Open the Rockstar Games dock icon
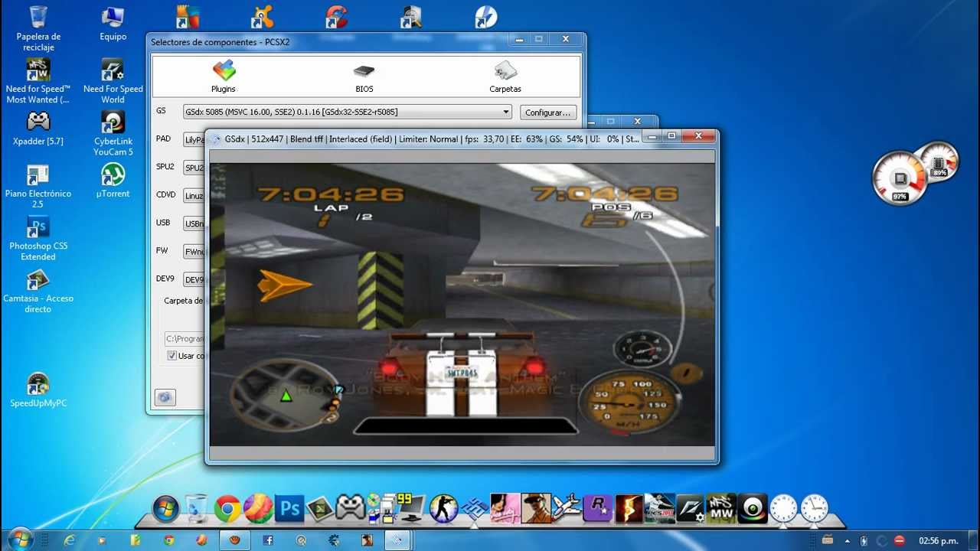The height and width of the screenshot is (551, 980). [598, 508]
